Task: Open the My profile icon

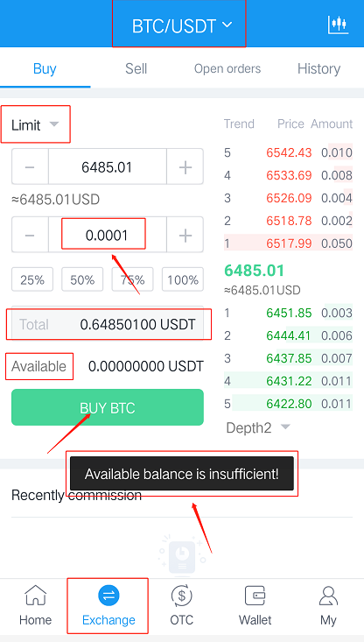Action: (328, 596)
